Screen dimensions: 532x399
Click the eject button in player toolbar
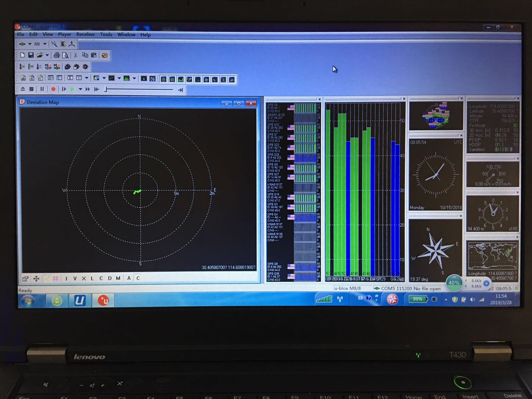coord(23,89)
